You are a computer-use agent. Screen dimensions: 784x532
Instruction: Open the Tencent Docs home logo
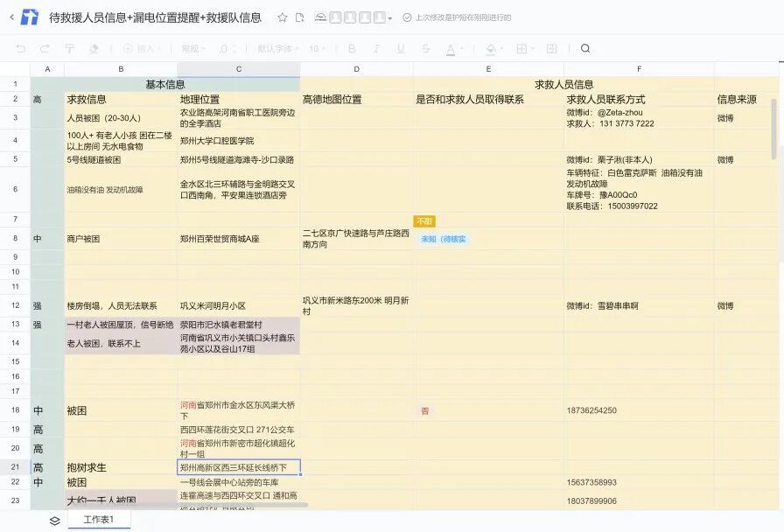tap(30, 17)
